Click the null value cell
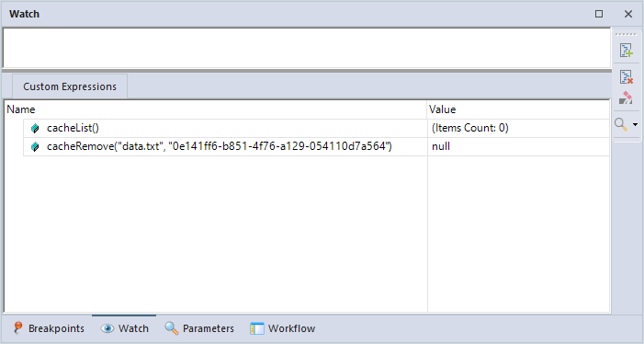This screenshot has height=344, width=644. click(x=518, y=146)
